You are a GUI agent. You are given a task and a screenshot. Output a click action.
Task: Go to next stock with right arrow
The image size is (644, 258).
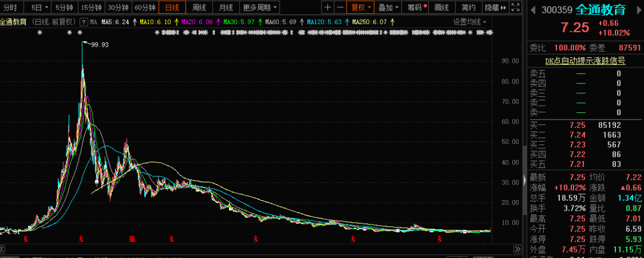[639, 10]
